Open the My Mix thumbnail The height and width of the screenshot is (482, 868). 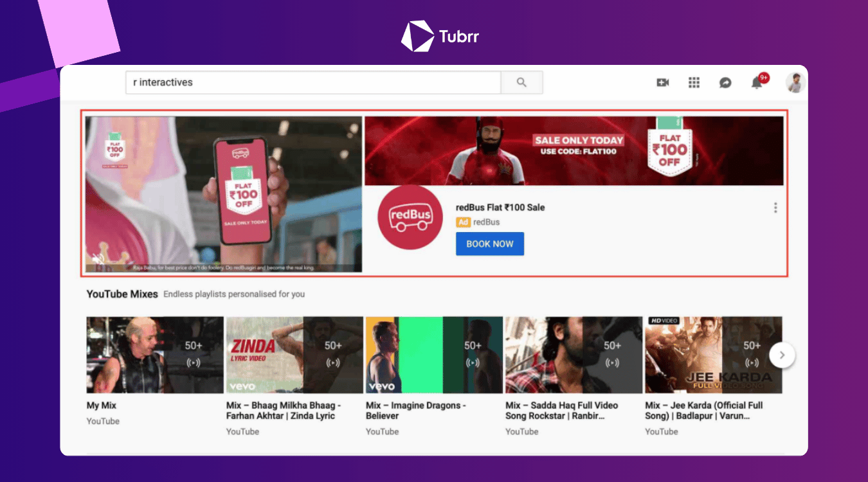[x=155, y=355]
